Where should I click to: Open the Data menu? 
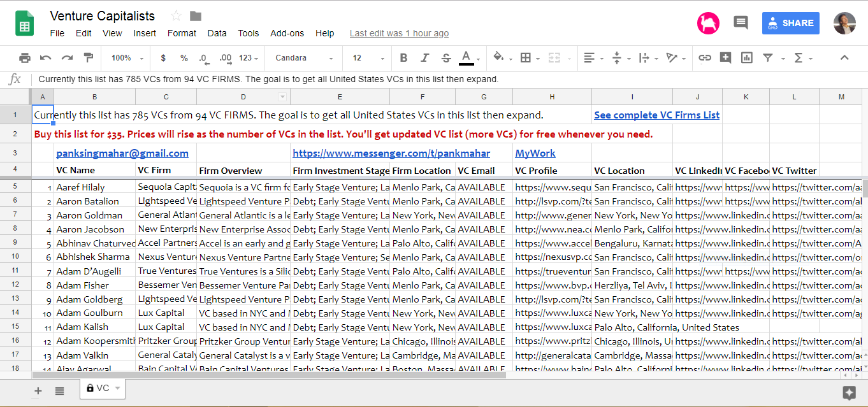(x=217, y=33)
